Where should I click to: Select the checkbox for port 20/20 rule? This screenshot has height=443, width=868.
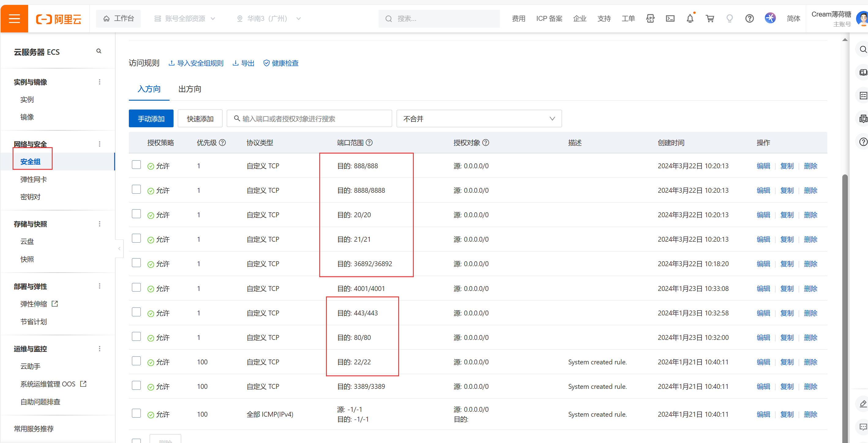(136, 214)
